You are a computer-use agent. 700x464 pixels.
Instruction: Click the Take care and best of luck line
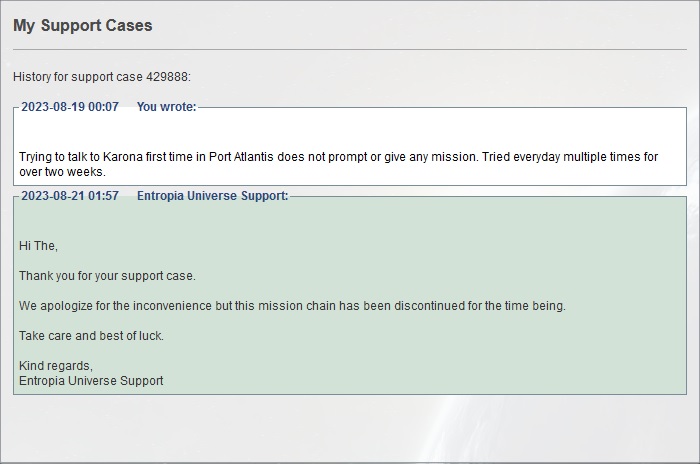[91, 336]
